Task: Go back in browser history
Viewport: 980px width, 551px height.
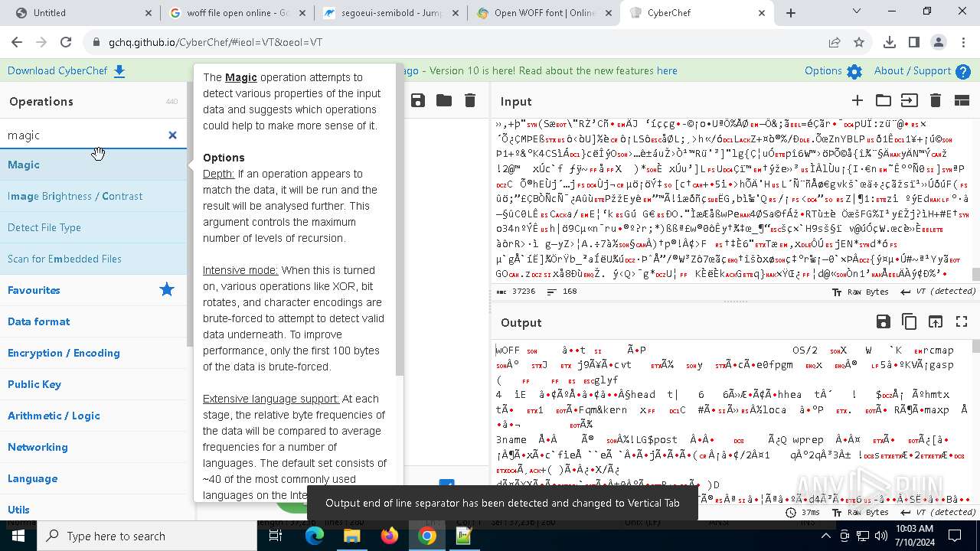Action: (17, 43)
